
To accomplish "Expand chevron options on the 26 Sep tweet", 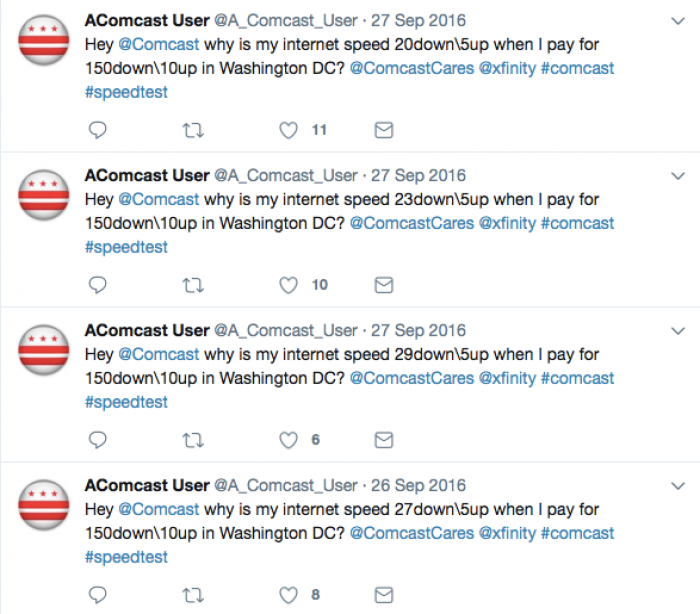I will click(678, 486).
